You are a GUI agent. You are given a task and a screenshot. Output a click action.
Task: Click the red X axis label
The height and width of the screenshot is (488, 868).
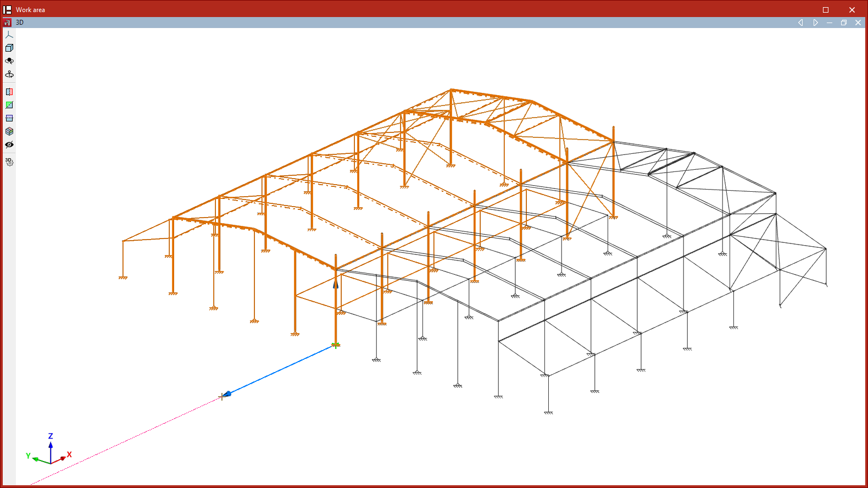coord(69,454)
